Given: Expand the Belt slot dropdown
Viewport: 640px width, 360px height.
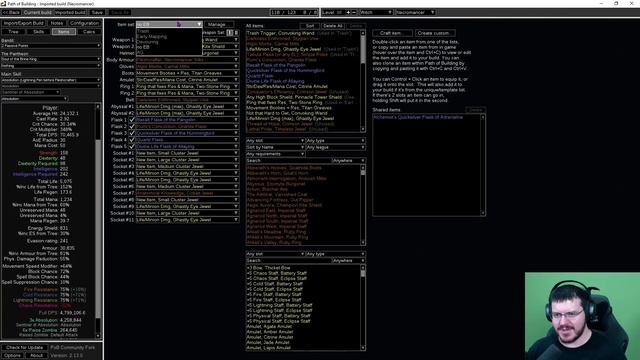Looking at the screenshot, I should click(187, 100).
